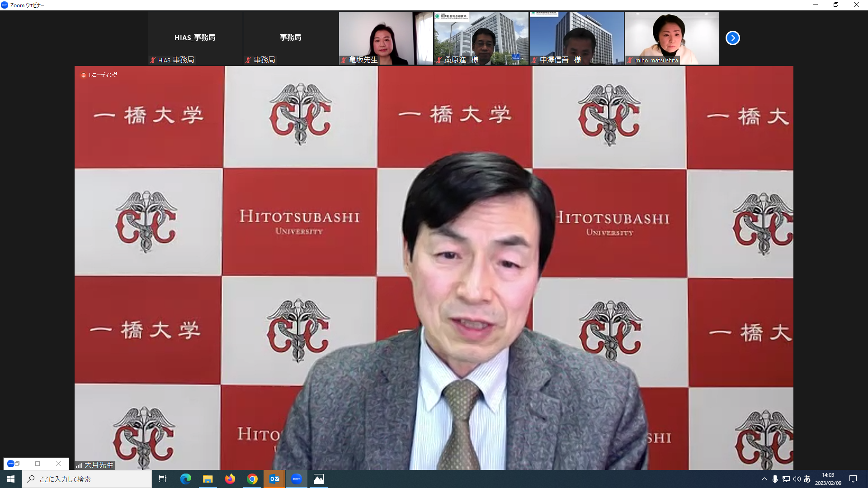Image resolution: width=868 pixels, height=488 pixels.
Task: Select miho matsushita video thumbnail
Action: 672,38
